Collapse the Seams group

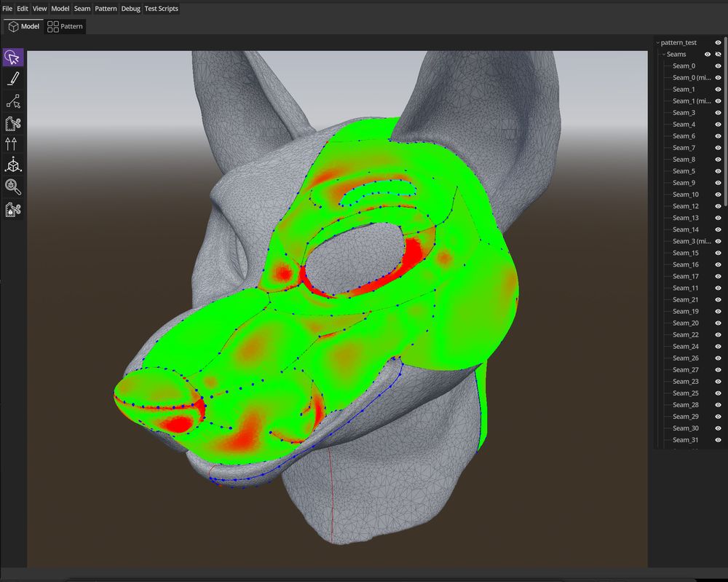coord(664,55)
